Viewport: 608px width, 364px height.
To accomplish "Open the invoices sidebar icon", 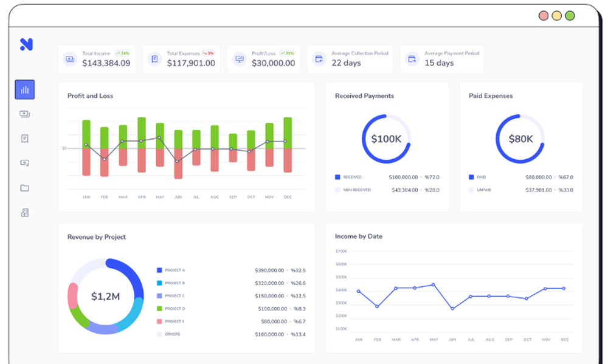I will [x=24, y=138].
